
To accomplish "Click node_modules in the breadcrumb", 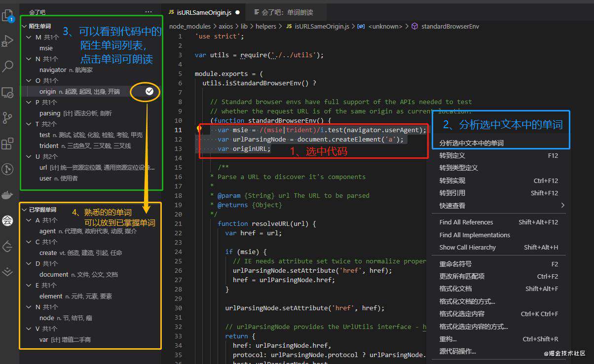I will (x=190, y=27).
